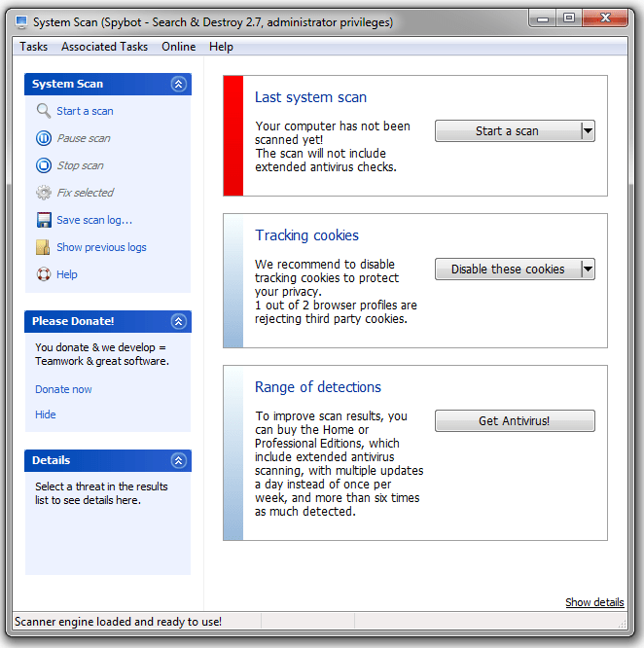
Task: Hide the donation panel via Hide link
Action: pyautogui.click(x=46, y=414)
